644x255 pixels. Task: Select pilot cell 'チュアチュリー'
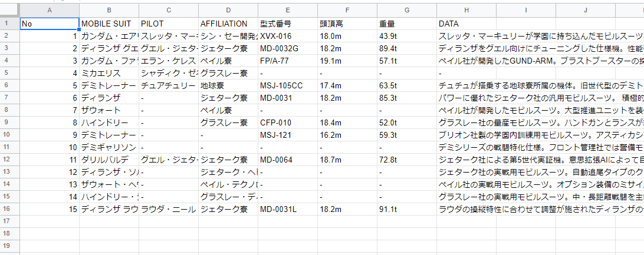169,85
